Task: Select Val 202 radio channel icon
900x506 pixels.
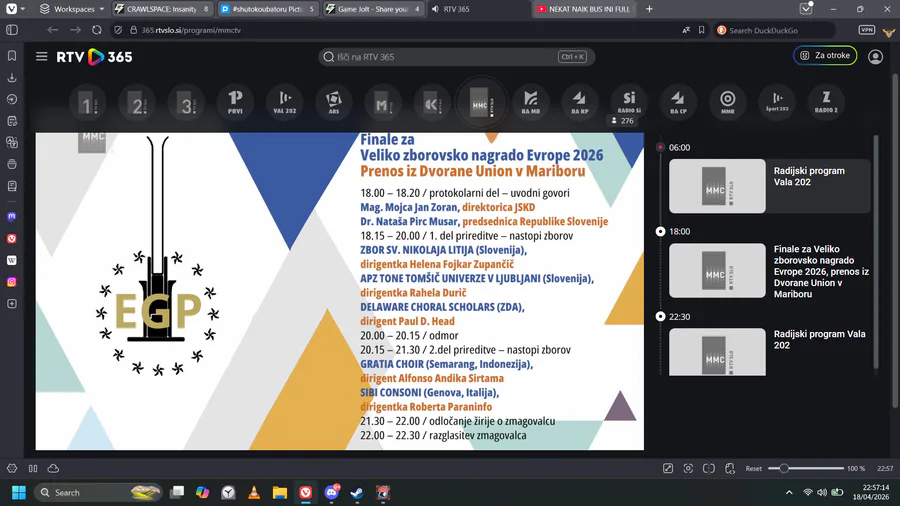Action: tap(285, 102)
